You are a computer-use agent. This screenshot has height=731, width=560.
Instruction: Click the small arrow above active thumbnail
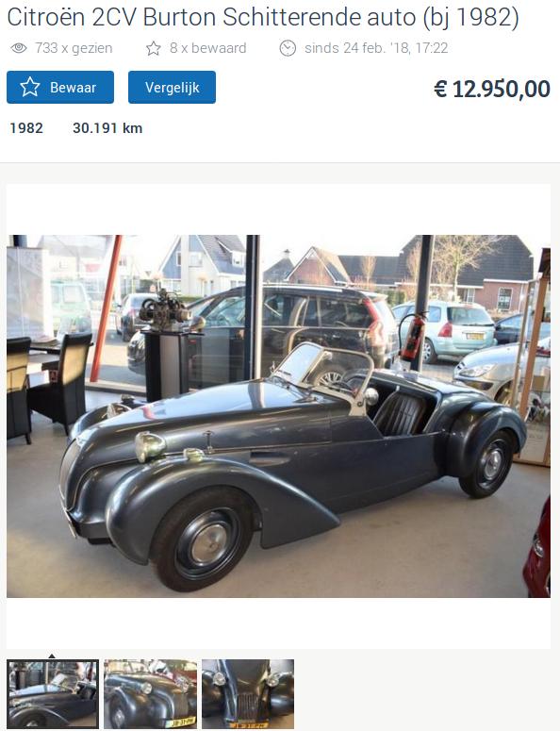pos(52,656)
